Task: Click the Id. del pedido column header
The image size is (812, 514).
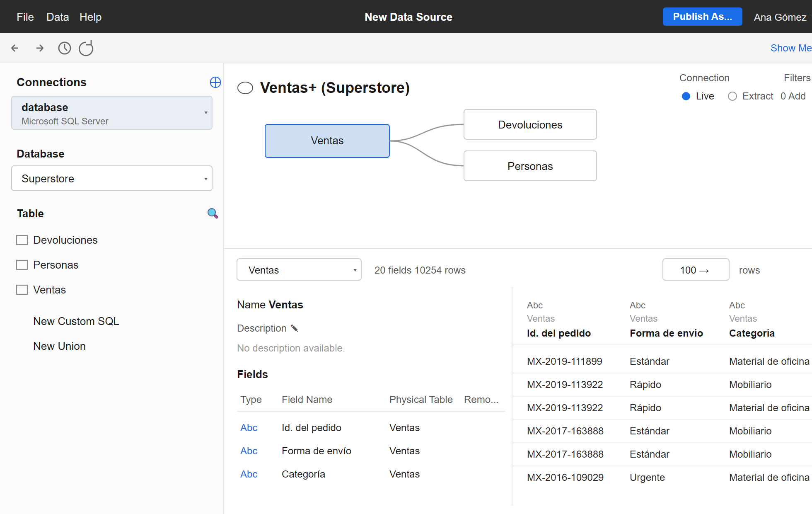Action: click(559, 333)
